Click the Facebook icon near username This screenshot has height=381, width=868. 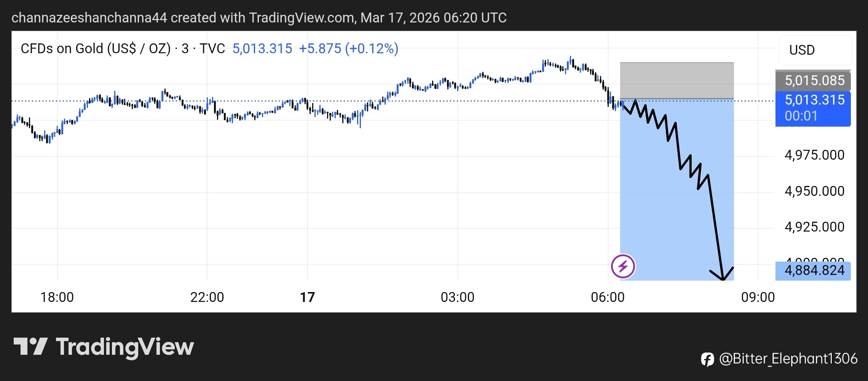point(707,359)
